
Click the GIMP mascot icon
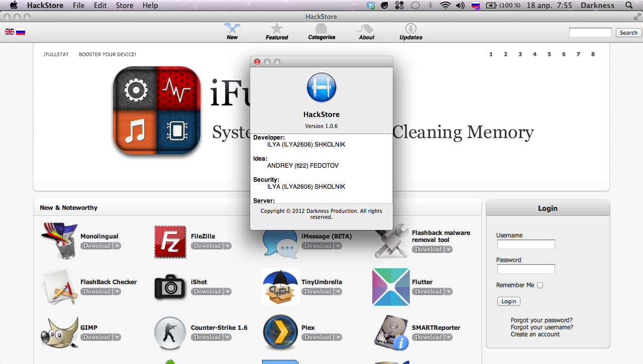(x=59, y=332)
